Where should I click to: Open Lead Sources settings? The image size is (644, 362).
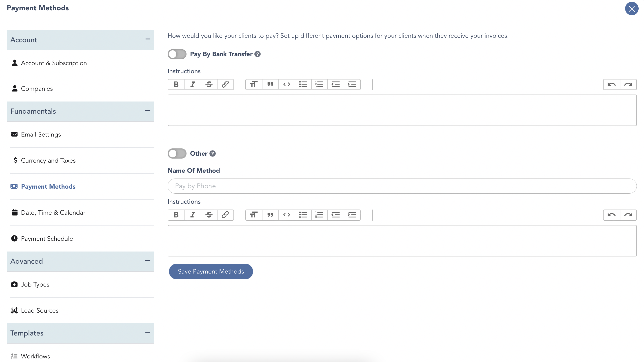[35, 311]
